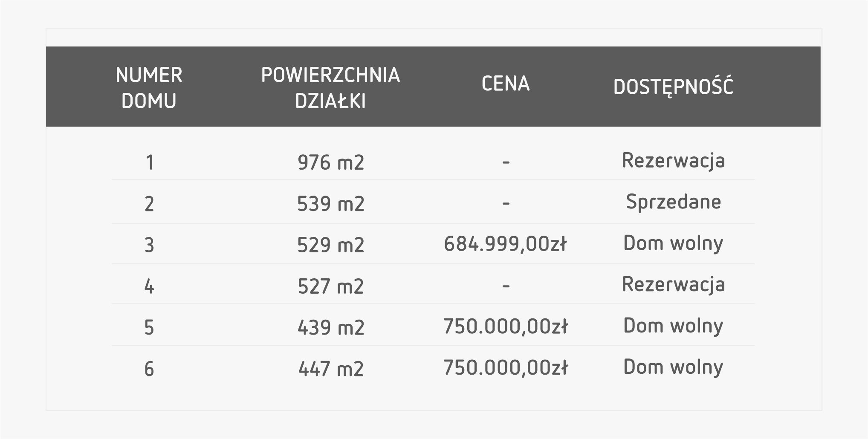Select the 447 m2 plot area cell
Image resolution: width=868 pixels, height=439 pixels.
(331, 369)
